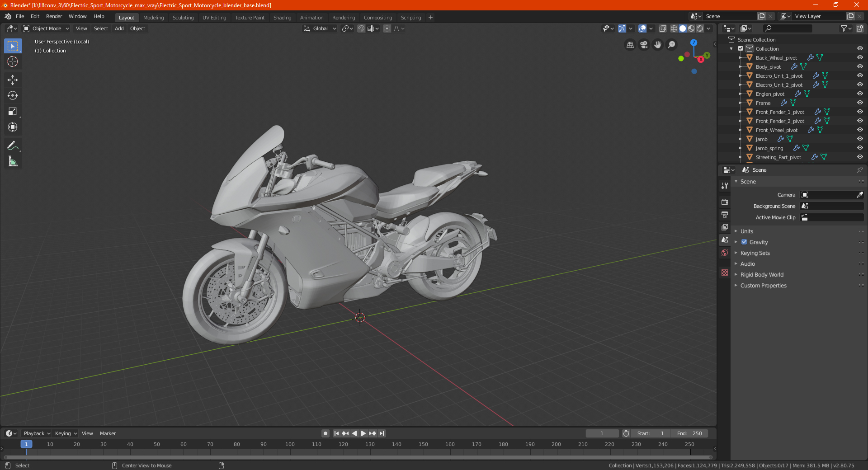Toggle X-ray display

click(662, 28)
